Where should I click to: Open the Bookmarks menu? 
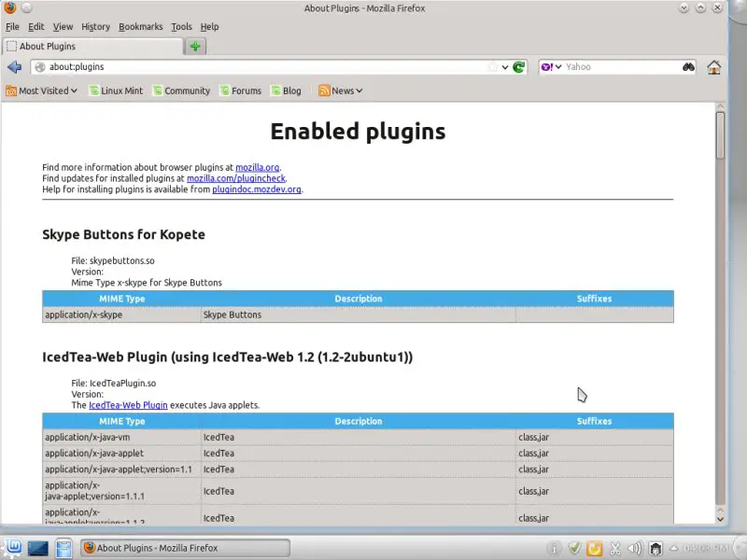coord(141,27)
